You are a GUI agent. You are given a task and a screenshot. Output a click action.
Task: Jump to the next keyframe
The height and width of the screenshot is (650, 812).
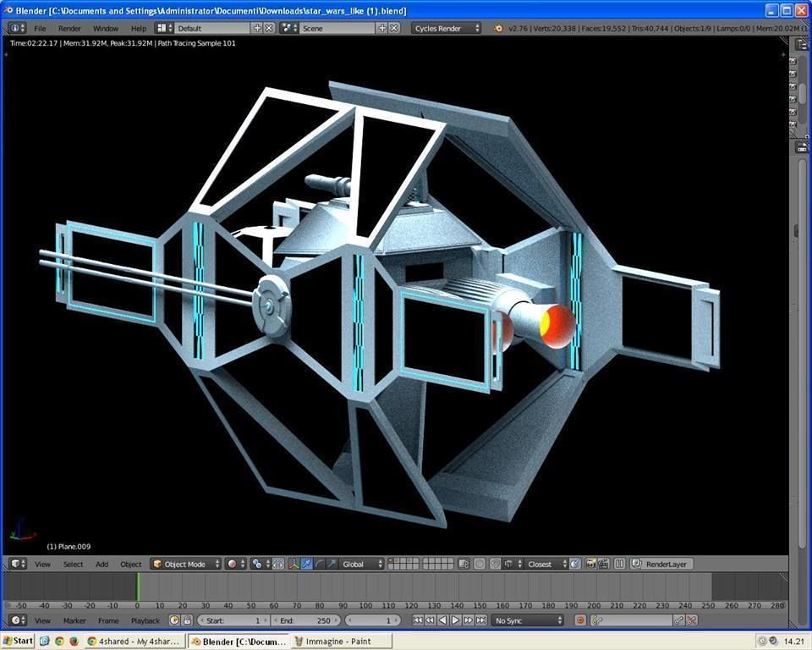[469, 620]
